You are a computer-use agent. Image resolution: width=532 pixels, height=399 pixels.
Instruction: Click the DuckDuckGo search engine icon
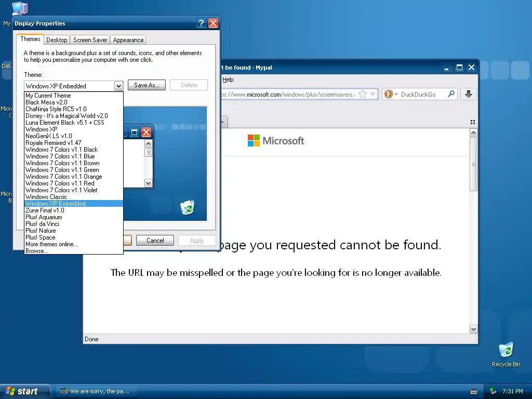pyautogui.click(x=389, y=95)
